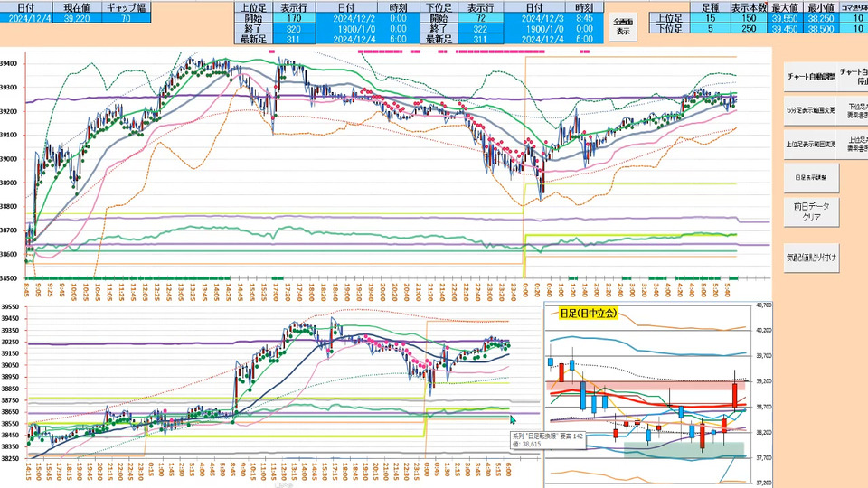
Task: Click the 現在値 header cell
Action: [78, 8]
